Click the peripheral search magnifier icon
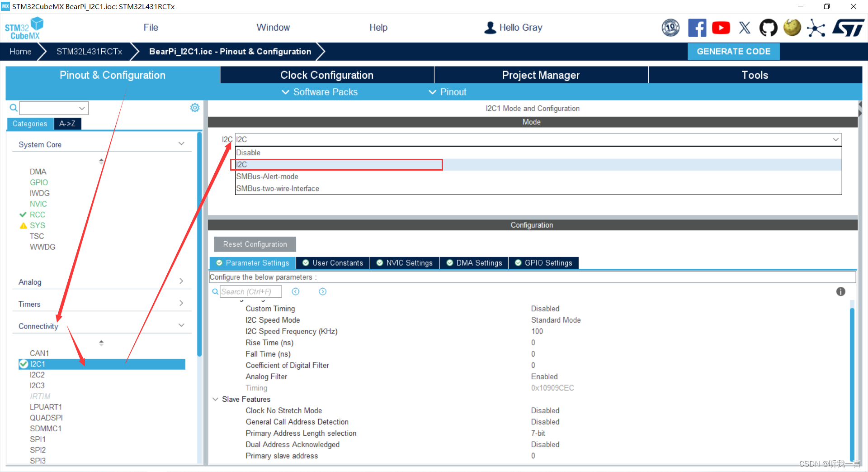The height and width of the screenshot is (472, 868). [14, 108]
